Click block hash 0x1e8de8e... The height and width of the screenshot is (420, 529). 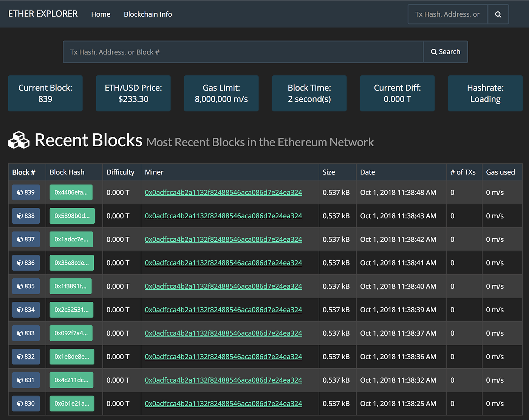pyautogui.click(x=72, y=357)
